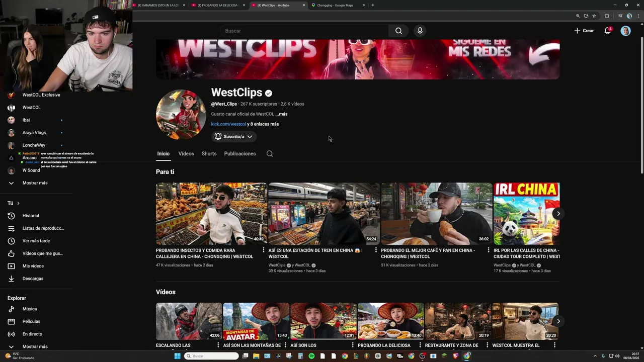
Task: Click the YouTube Buscar search field
Action: point(304,31)
